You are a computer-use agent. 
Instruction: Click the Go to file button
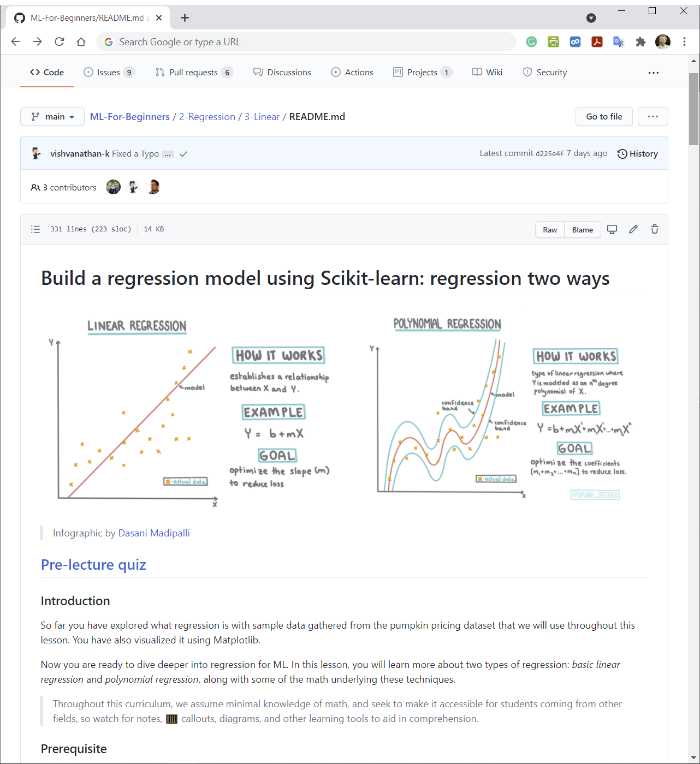(x=603, y=116)
